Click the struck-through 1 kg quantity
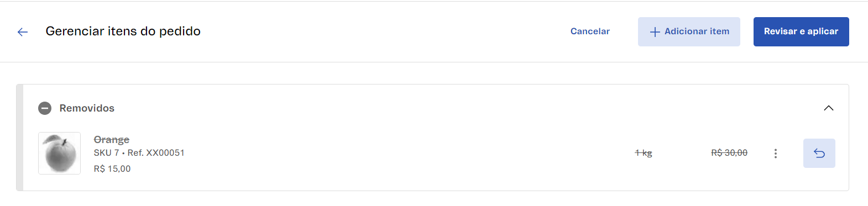Screen dimensions: 868x206 click(644, 153)
